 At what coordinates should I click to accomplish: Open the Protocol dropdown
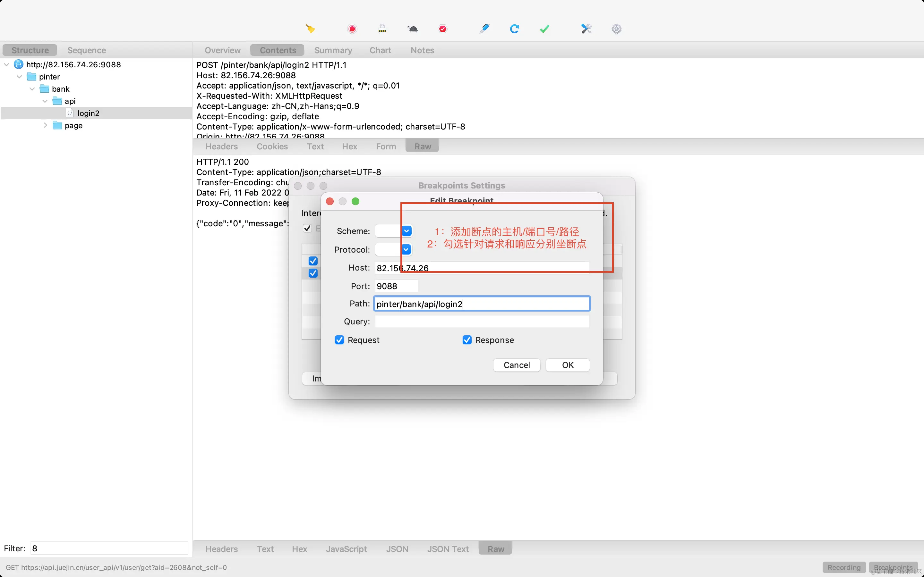[x=406, y=250]
